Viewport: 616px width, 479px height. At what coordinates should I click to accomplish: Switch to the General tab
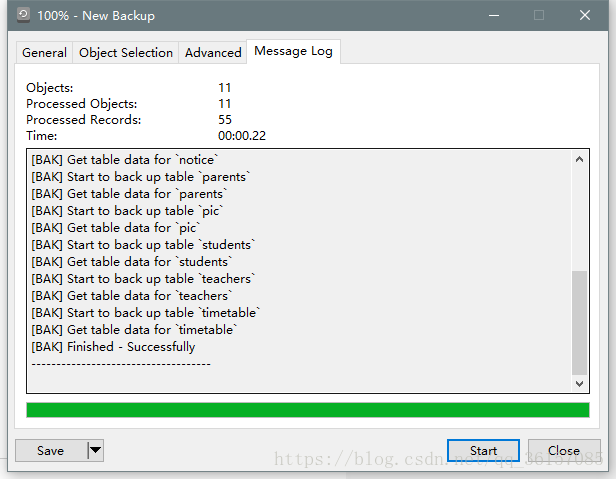click(x=44, y=53)
